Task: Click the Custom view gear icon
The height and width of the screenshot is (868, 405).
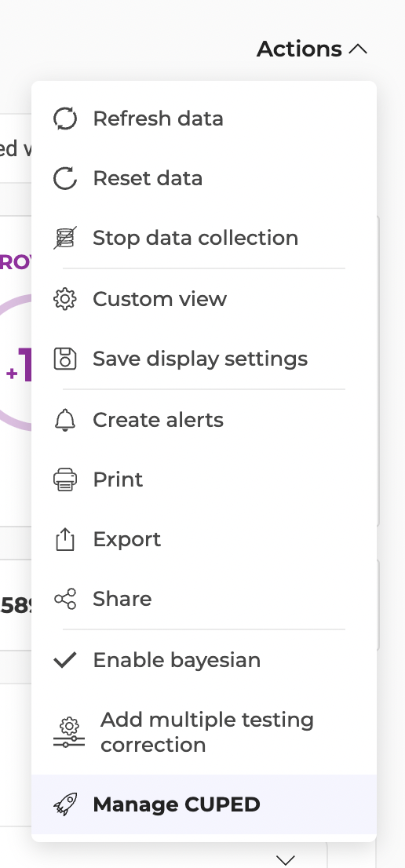Action: pos(65,299)
